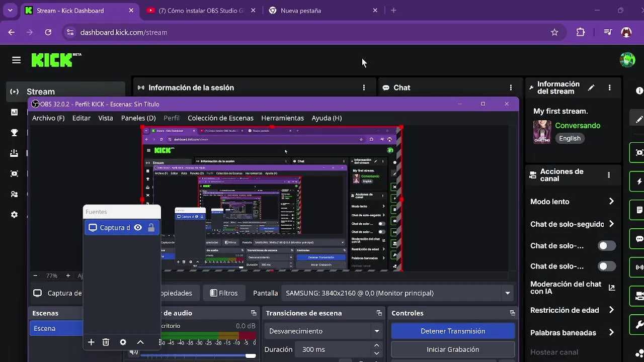
Task: Open the settings gear in Kick sidebar
Action: [15, 215]
